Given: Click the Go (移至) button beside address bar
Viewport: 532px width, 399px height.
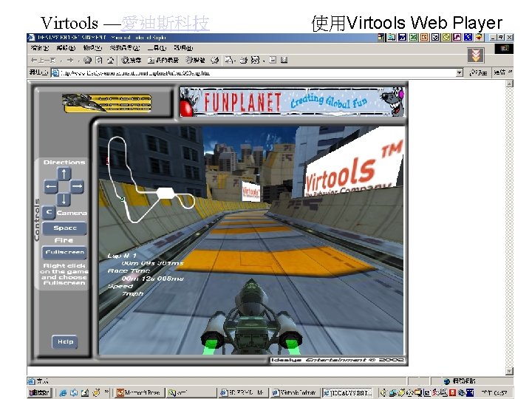Looking at the screenshot, I should 478,72.
